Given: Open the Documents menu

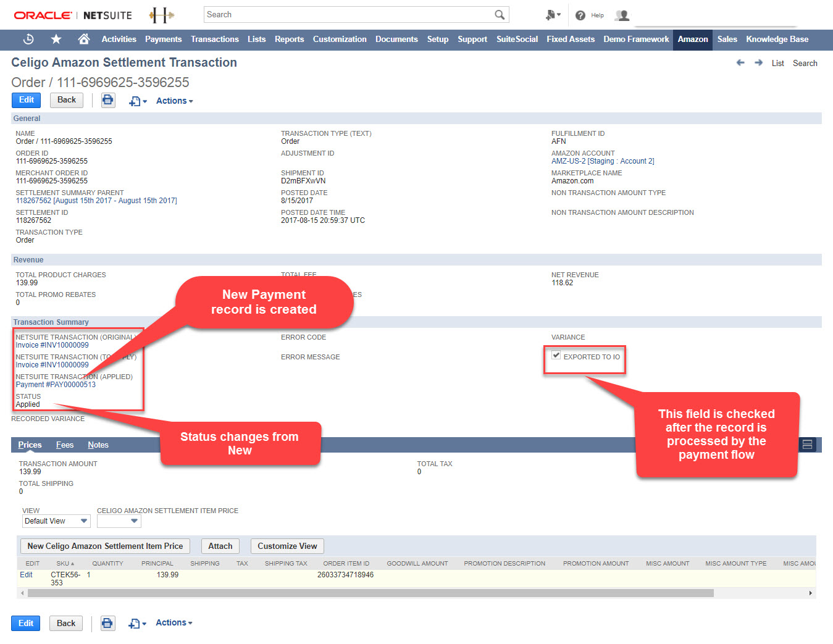Looking at the screenshot, I should (x=396, y=39).
